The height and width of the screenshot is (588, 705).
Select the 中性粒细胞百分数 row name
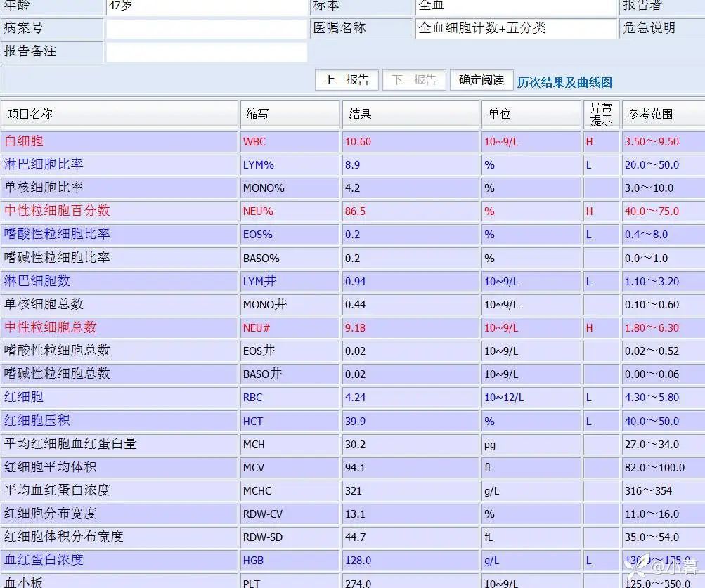click(57, 210)
